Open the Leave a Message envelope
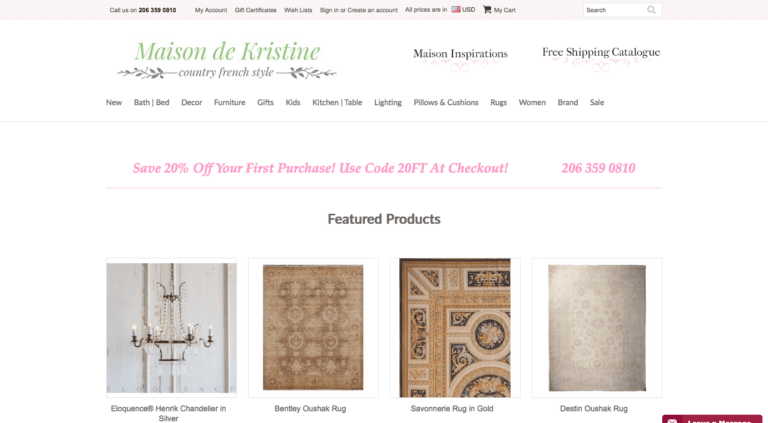The height and width of the screenshot is (423, 768). [672, 420]
